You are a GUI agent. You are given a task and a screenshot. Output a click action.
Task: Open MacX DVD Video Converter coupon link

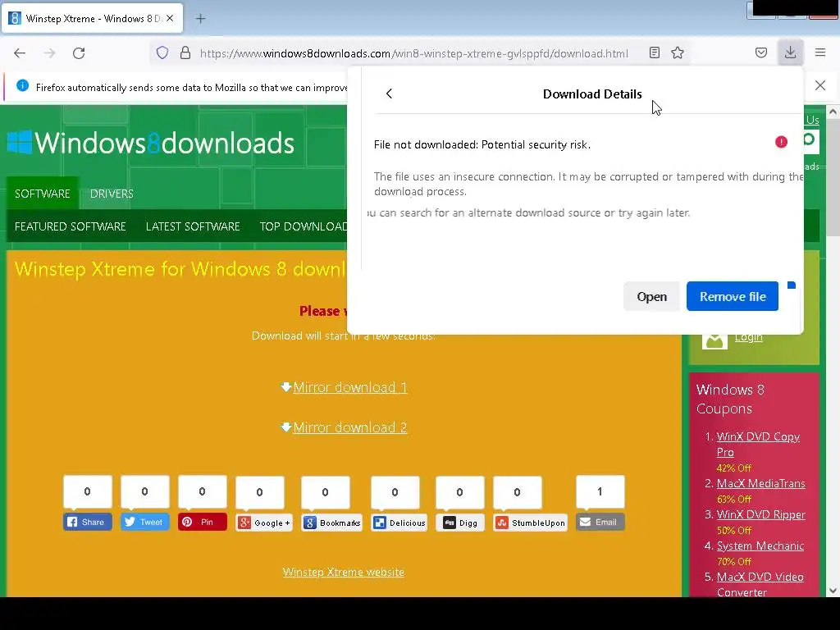pyautogui.click(x=760, y=584)
